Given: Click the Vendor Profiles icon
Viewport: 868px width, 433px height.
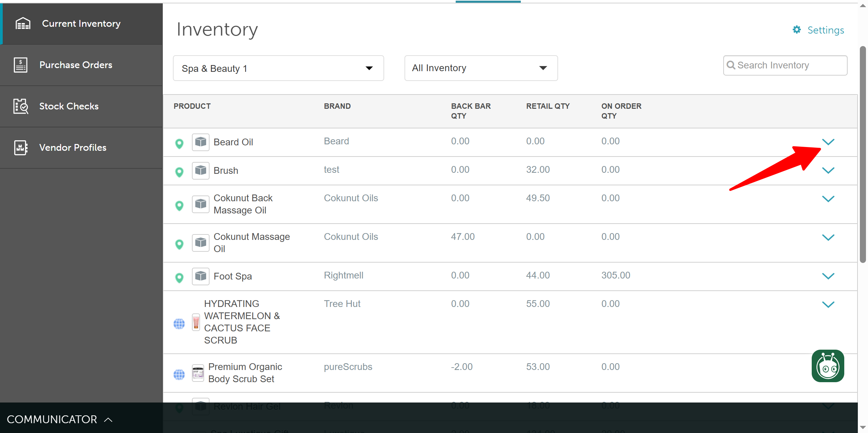Looking at the screenshot, I should click(21, 148).
